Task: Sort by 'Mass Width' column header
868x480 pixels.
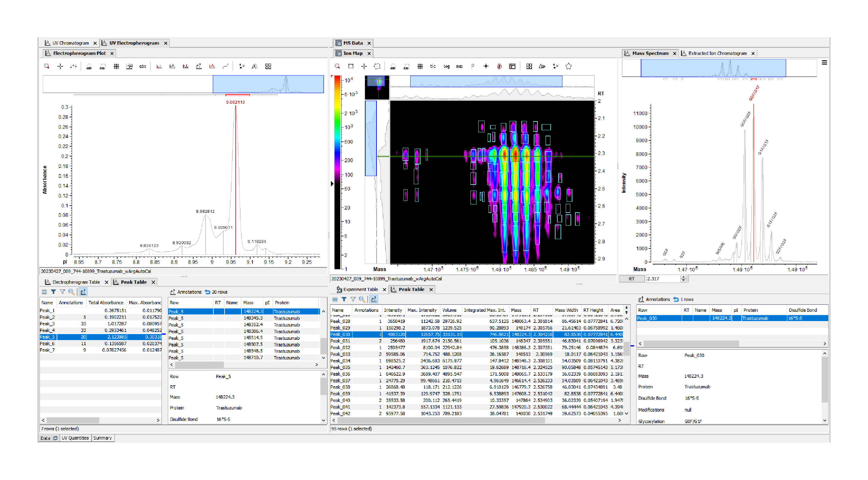Action: [566, 310]
